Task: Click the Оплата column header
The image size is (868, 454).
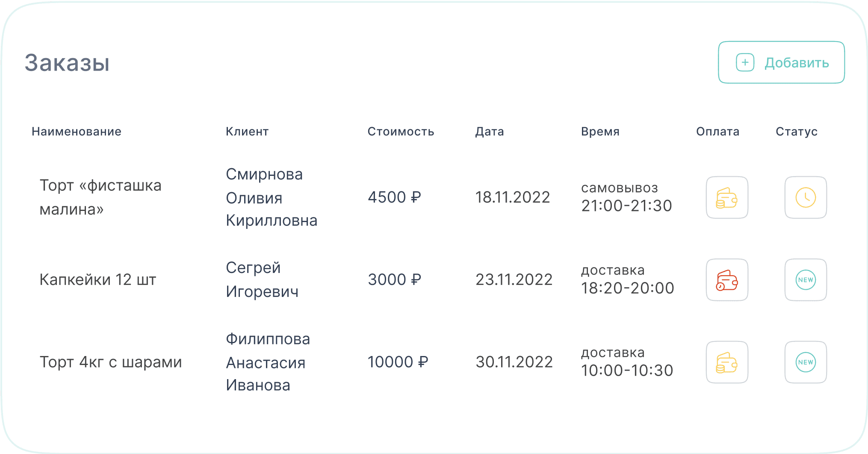Action: tap(717, 131)
